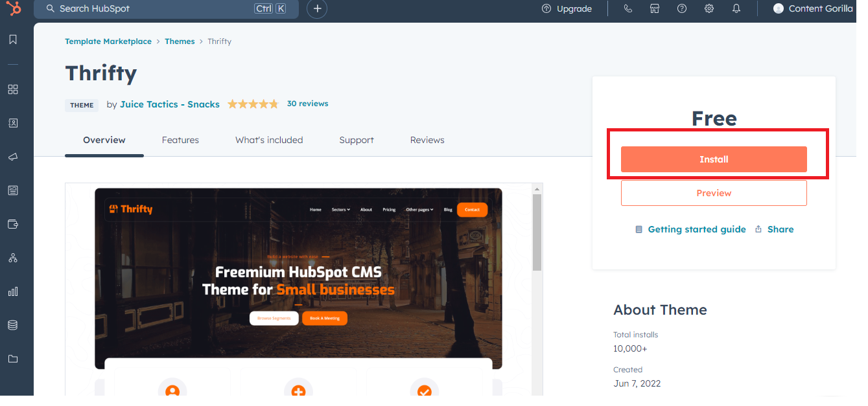
Task: Select the Overview tab
Action: click(104, 140)
